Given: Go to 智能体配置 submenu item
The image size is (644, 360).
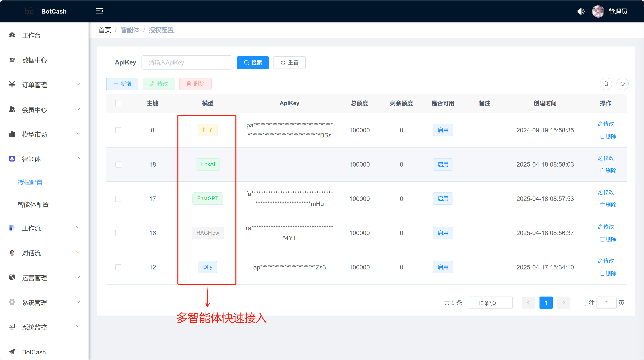Looking at the screenshot, I should click(33, 205).
